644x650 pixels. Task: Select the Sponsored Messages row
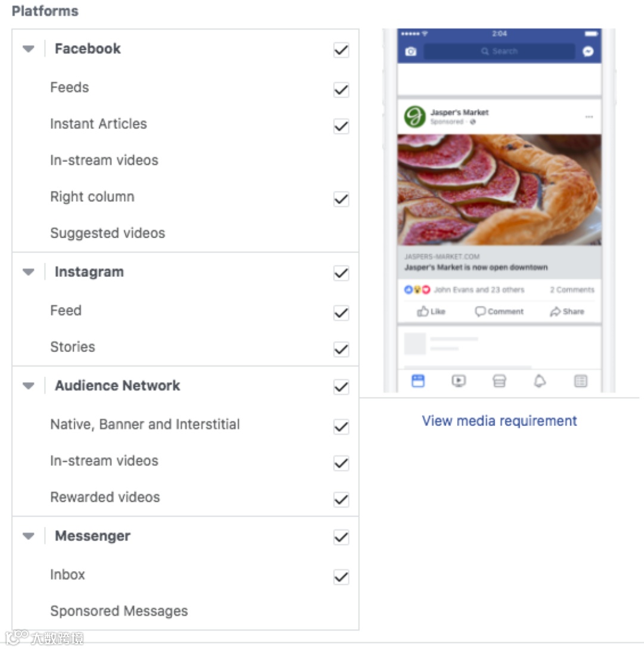click(119, 611)
